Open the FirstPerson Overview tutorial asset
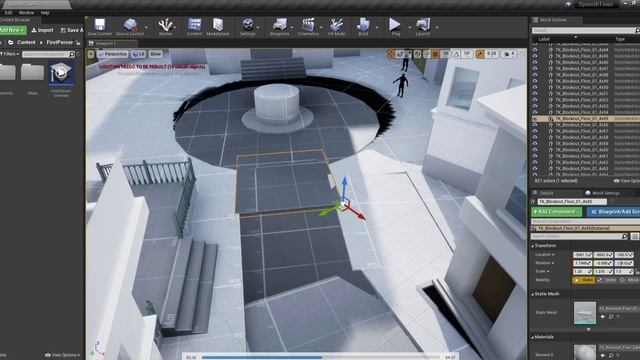Viewport: 640px width, 360px height. 61,73
